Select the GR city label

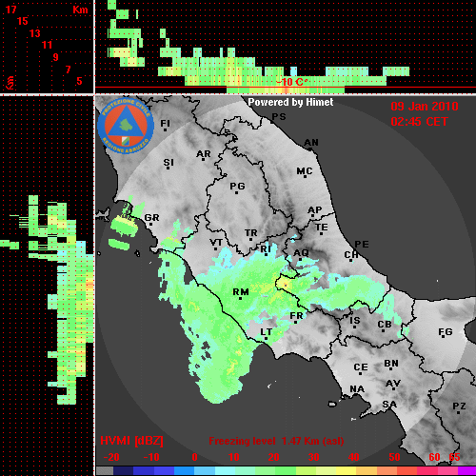pyautogui.click(x=151, y=218)
